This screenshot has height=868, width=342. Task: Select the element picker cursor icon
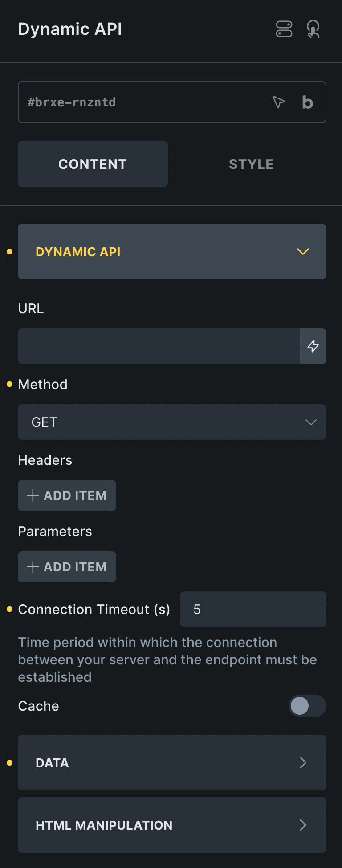(x=278, y=102)
